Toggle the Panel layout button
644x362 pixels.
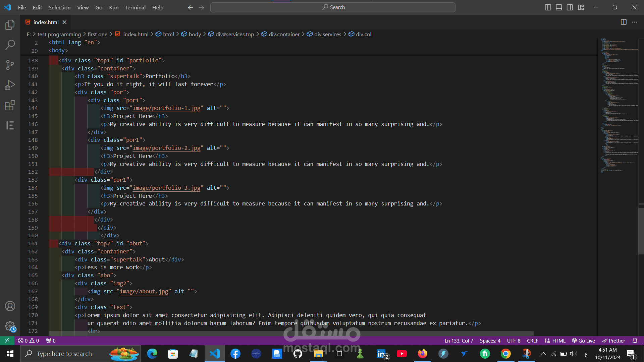[x=559, y=7]
